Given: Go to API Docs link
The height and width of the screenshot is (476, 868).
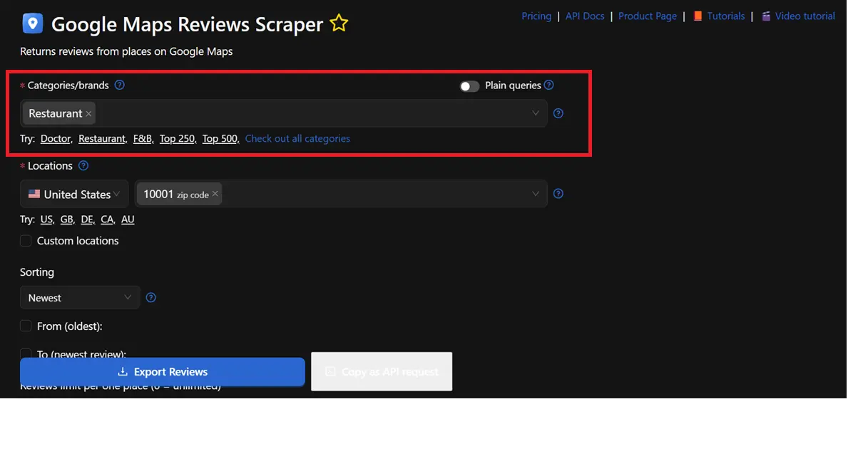Looking at the screenshot, I should click(585, 16).
